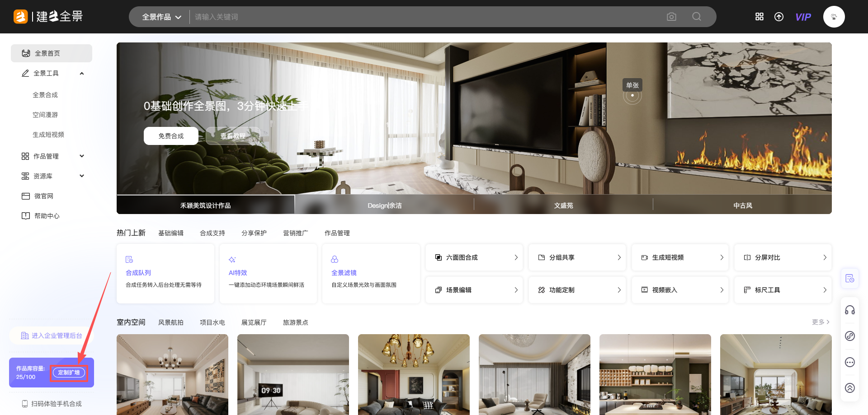Select the 文盛苑 banner slide
The width and height of the screenshot is (868, 415).
(x=563, y=205)
